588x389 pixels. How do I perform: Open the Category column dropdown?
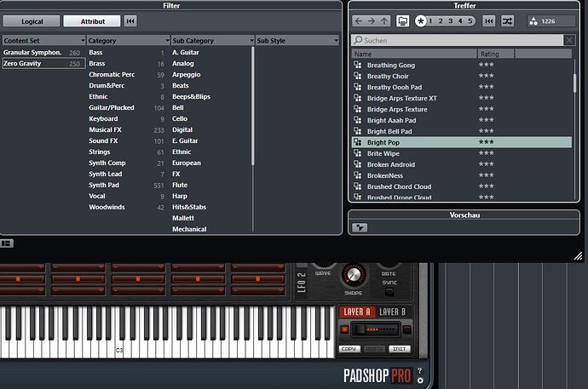point(167,41)
